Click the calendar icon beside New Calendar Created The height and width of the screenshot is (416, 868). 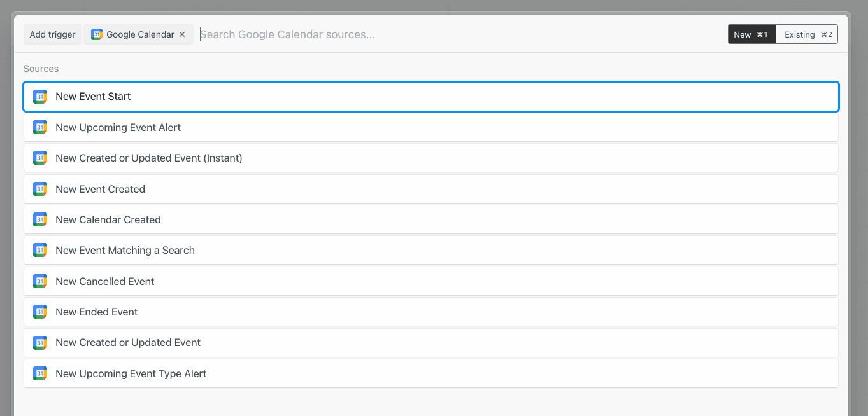[x=40, y=219]
